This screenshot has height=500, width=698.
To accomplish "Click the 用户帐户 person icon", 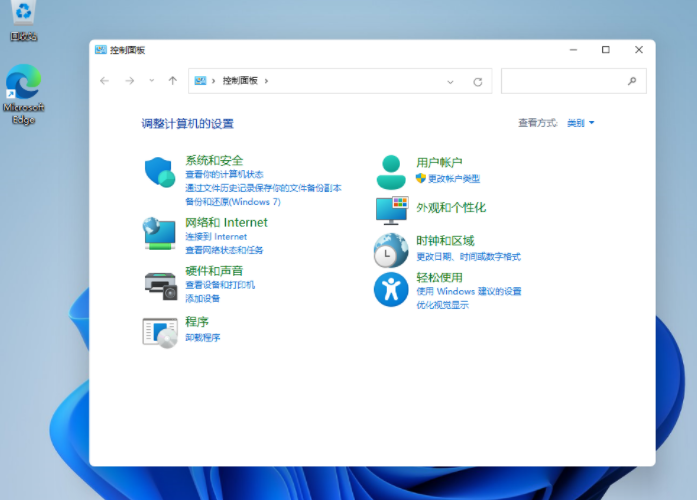I will point(391,172).
